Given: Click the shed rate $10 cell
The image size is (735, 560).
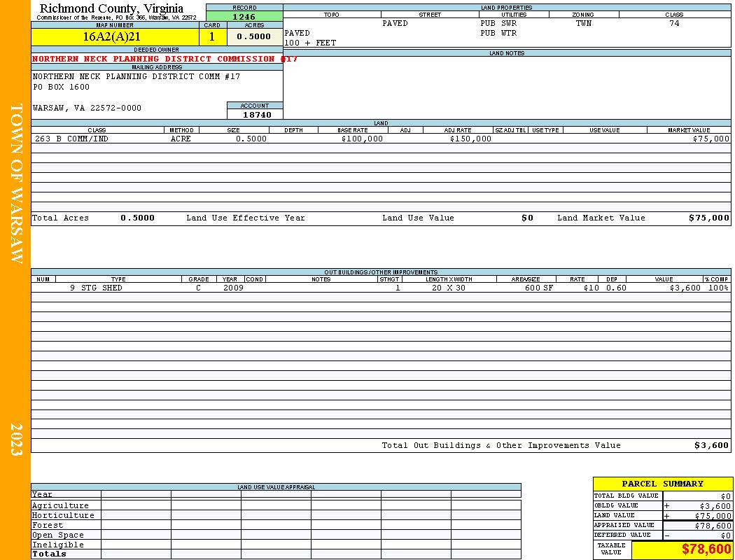Looking at the screenshot, I should 591,288.
